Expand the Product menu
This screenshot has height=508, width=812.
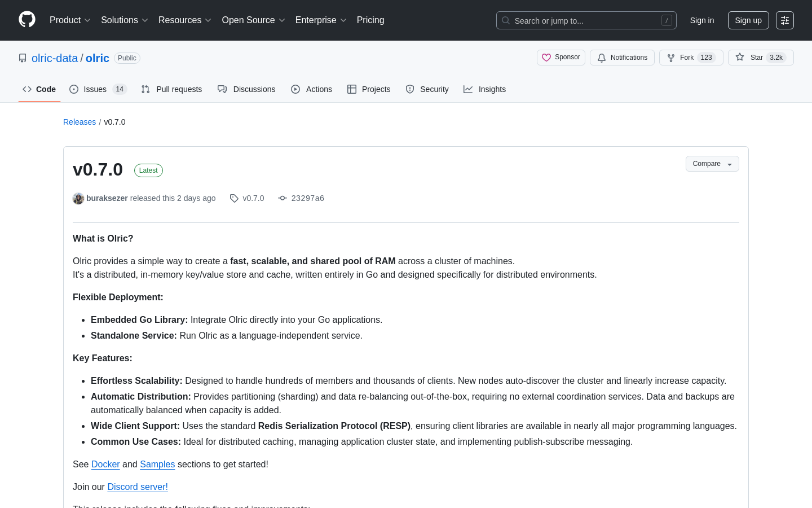pyautogui.click(x=70, y=20)
